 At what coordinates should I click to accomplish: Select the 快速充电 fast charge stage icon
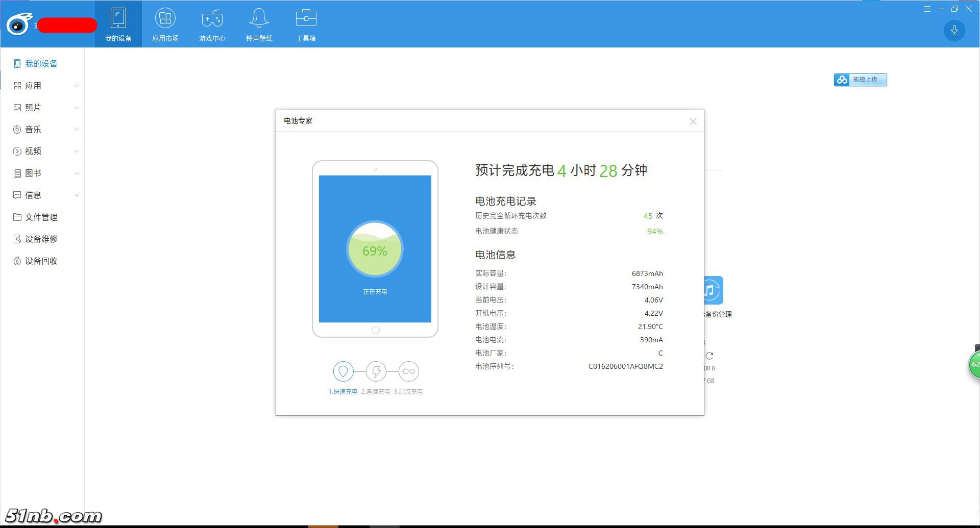click(343, 371)
